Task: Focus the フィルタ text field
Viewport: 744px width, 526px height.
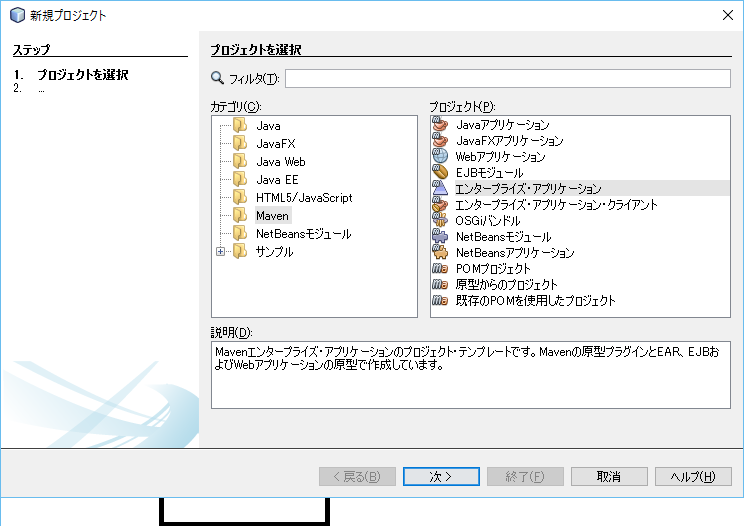Action: coord(508,78)
